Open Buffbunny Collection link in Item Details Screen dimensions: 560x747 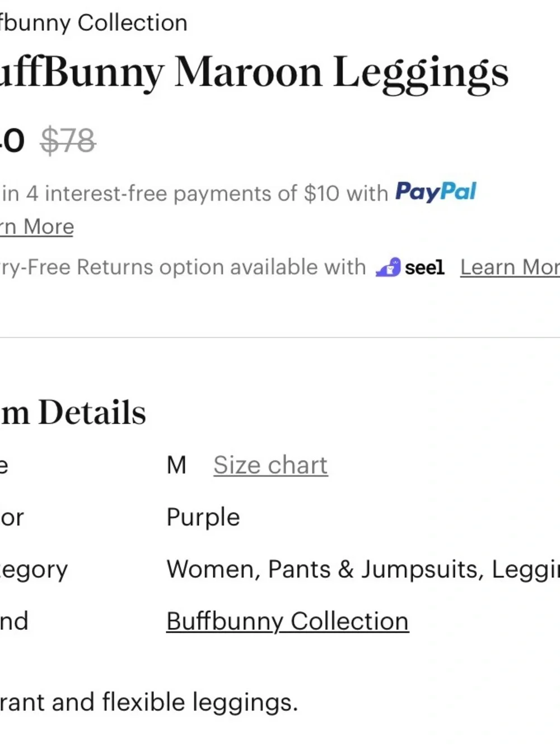coord(287,621)
